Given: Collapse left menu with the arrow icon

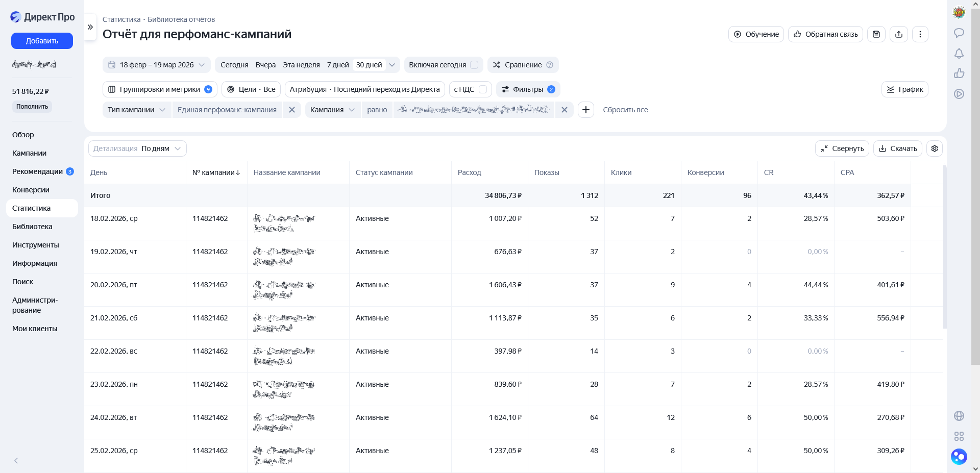Looking at the screenshot, I should click(16, 461).
